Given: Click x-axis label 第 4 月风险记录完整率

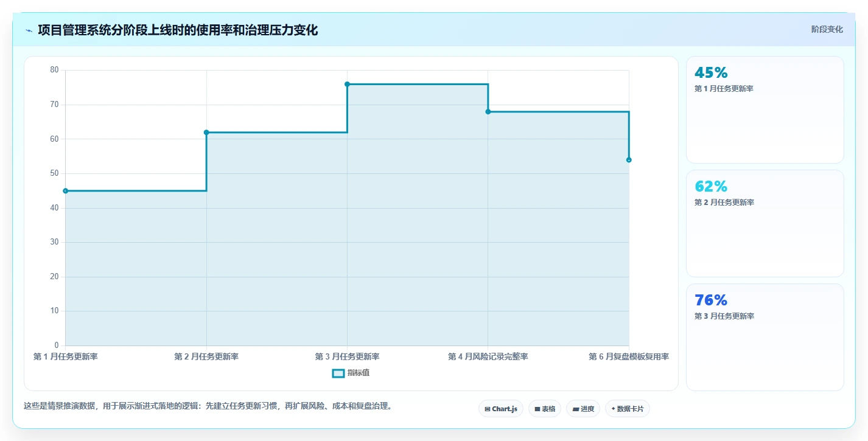Looking at the screenshot, I should (x=488, y=356).
